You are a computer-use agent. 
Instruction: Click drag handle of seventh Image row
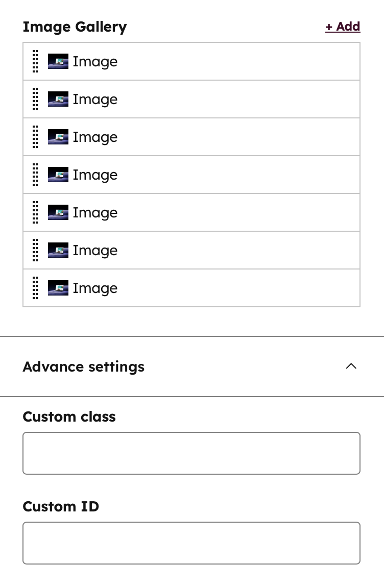click(35, 288)
